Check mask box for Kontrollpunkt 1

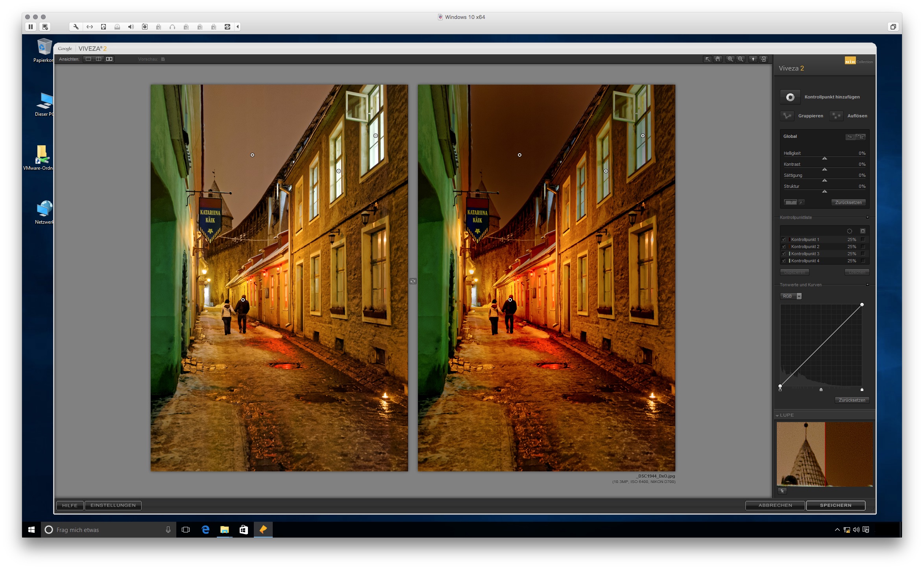click(x=863, y=239)
